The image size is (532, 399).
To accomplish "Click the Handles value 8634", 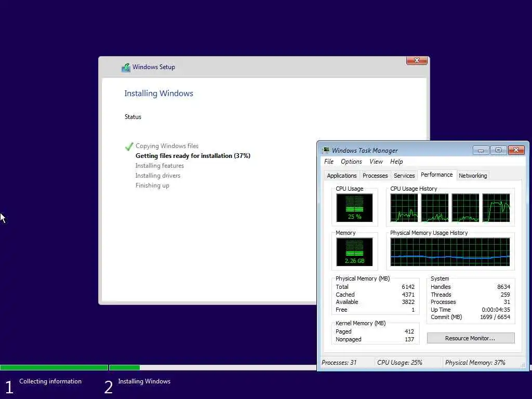I will [503, 287].
